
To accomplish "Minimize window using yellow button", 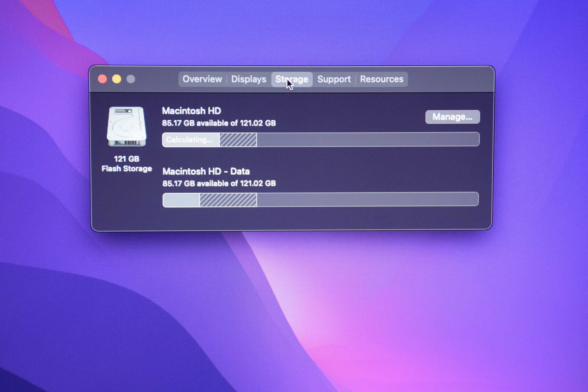I will tap(117, 79).
